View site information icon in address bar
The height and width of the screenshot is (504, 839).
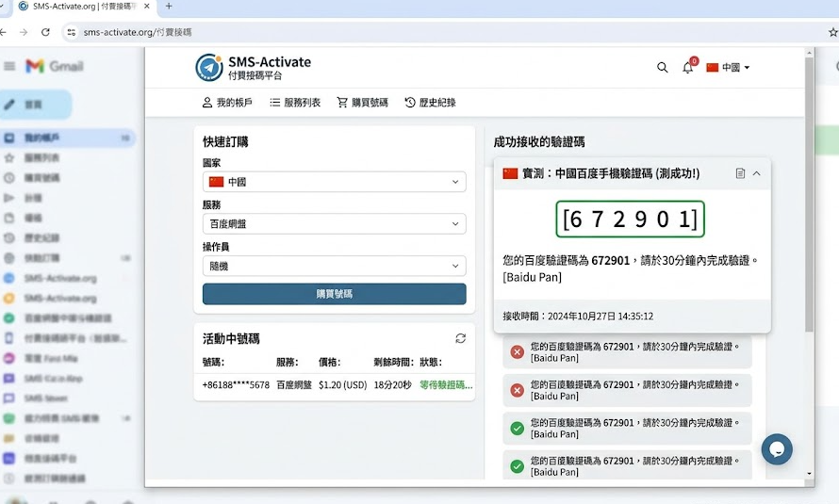point(71,32)
